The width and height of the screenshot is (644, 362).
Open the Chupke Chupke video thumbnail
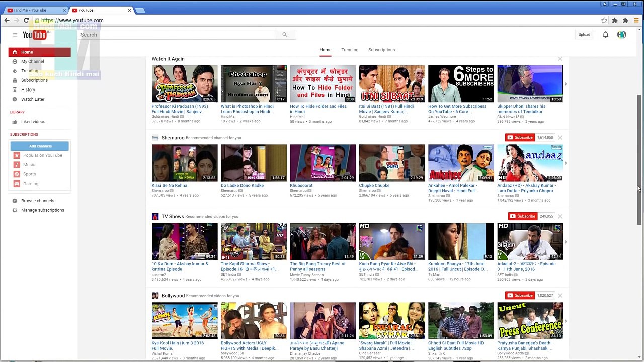point(392,163)
